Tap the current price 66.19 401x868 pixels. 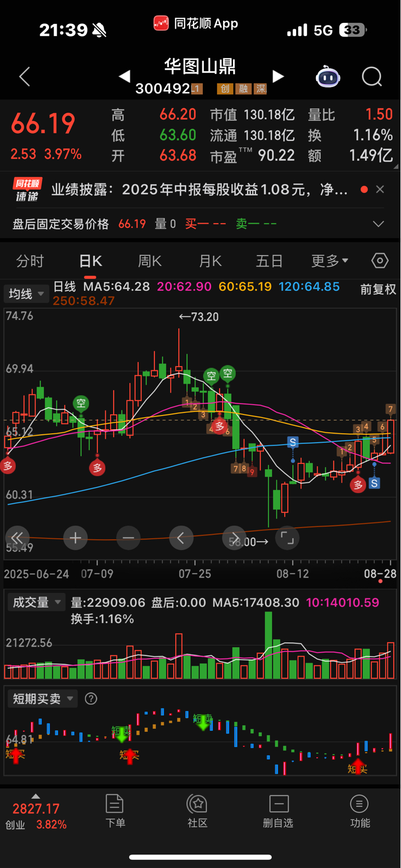click(43, 124)
